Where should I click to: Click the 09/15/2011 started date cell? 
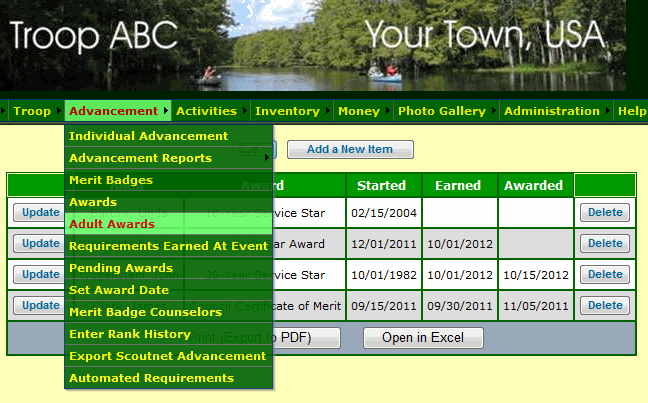[x=384, y=306]
